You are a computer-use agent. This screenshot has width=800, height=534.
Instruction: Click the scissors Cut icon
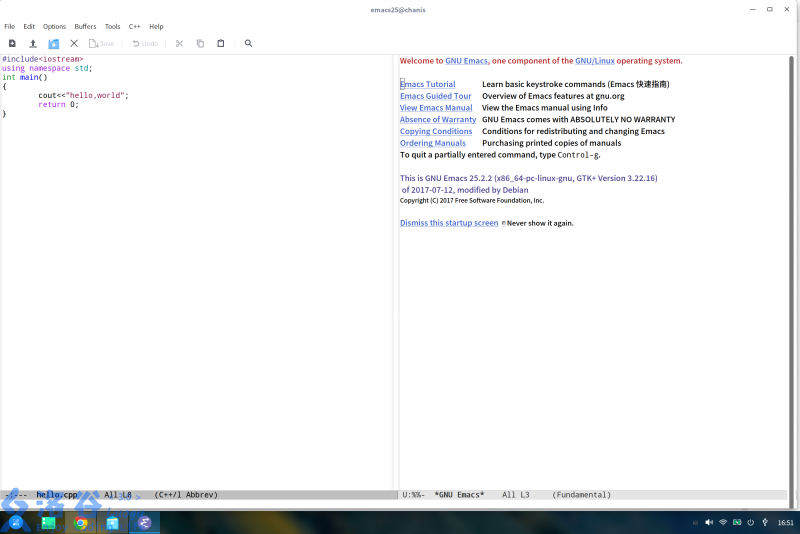coord(180,44)
